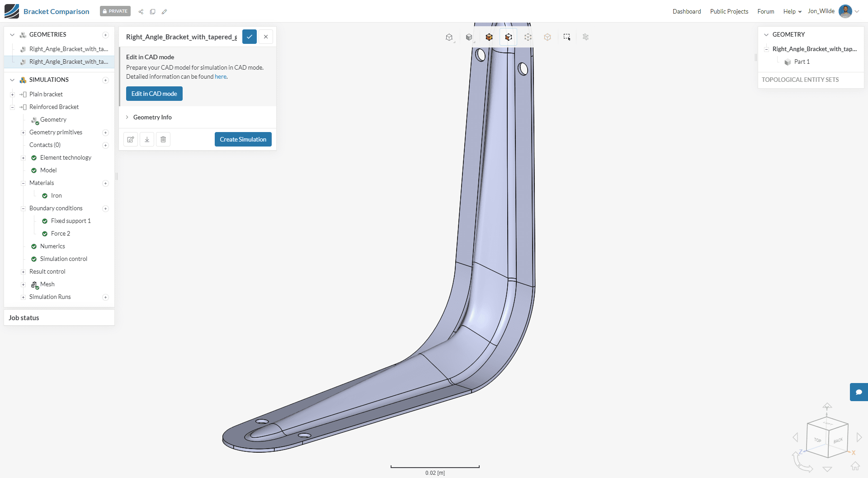Toggle the volume selection mode cube icon
This screenshot has height=478, width=868.
(489, 37)
